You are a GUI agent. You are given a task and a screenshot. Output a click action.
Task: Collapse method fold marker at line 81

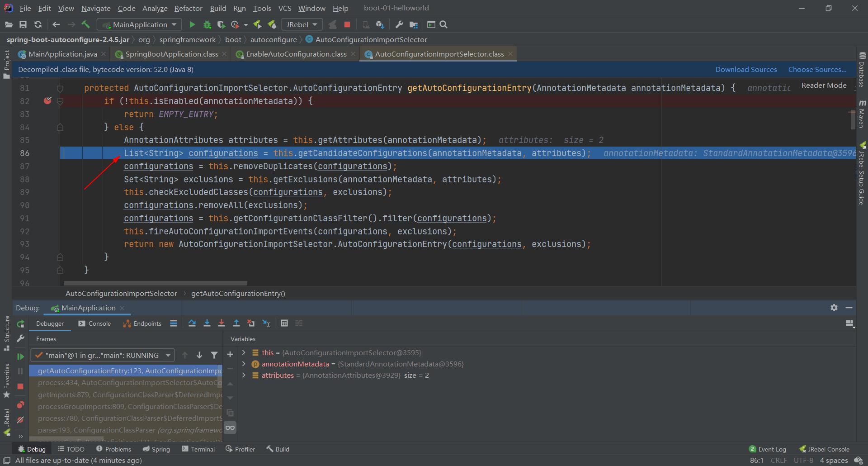[x=60, y=88]
